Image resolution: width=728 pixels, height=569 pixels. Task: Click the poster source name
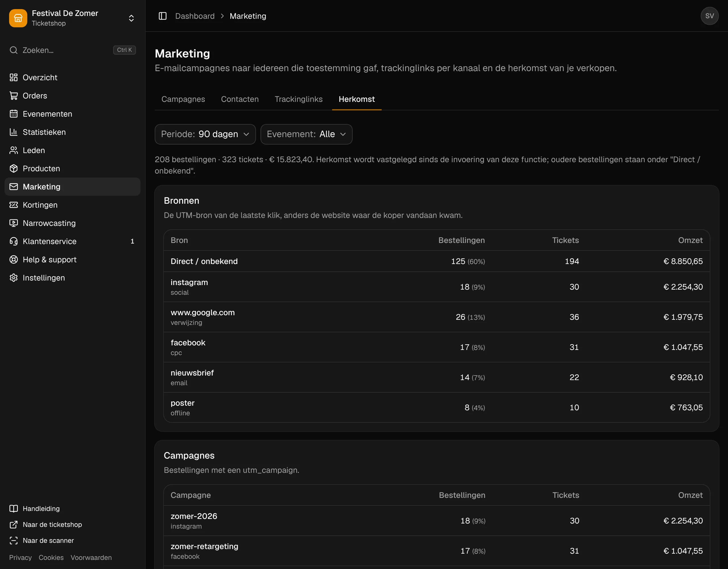(x=183, y=403)
